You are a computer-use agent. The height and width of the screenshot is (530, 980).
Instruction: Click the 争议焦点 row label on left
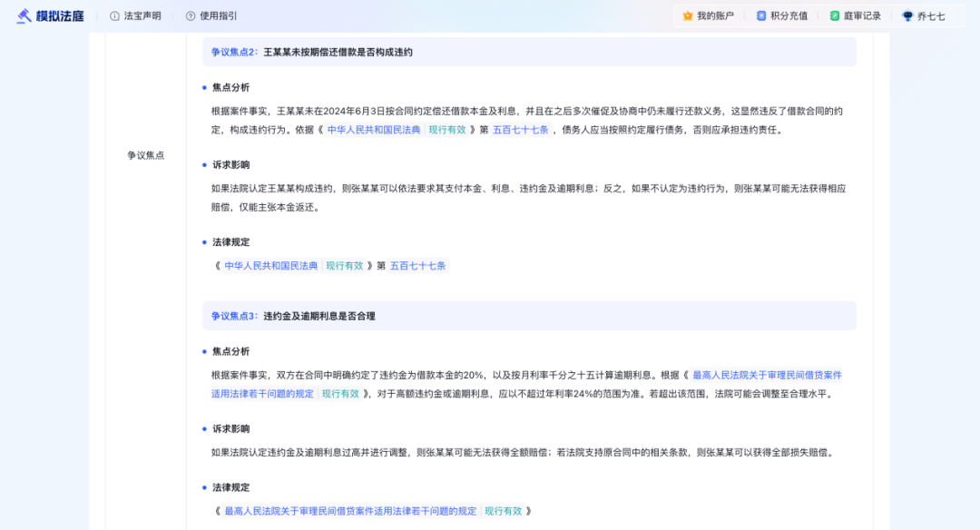(145, 155)
